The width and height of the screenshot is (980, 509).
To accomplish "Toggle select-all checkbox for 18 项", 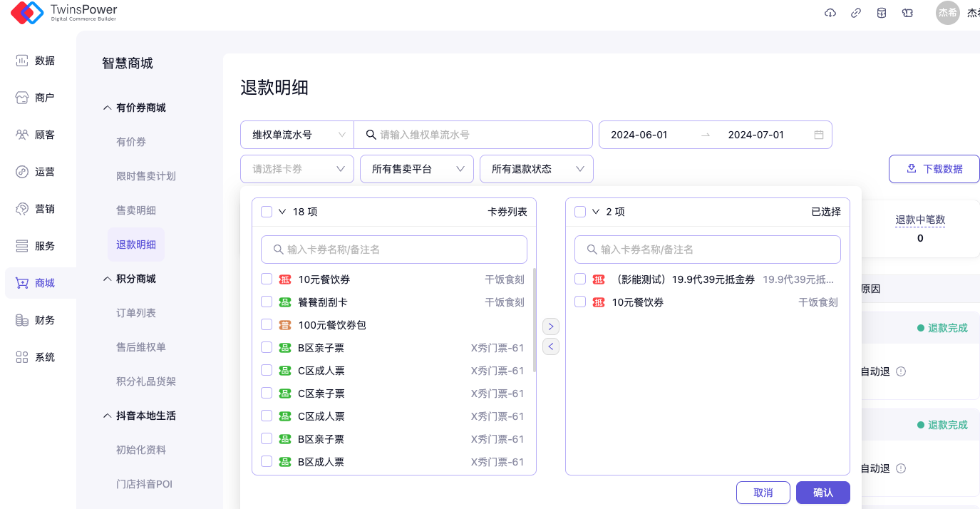I will pyautogui.click(x=267, y=212).
